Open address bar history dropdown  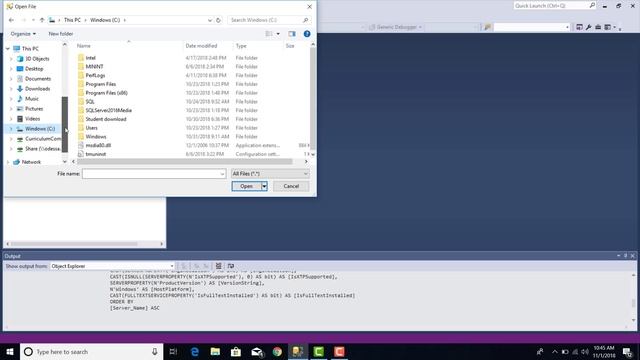coord(209,20)
